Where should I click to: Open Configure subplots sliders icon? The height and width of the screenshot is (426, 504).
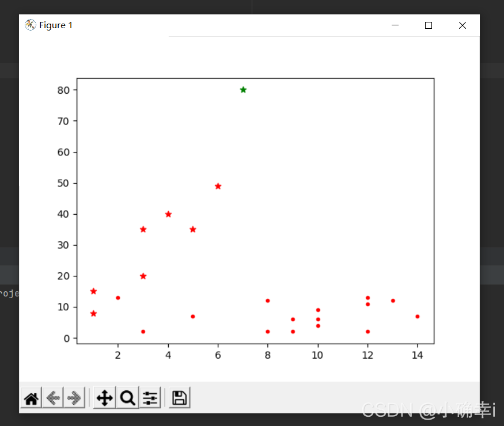tap(150, 398)
